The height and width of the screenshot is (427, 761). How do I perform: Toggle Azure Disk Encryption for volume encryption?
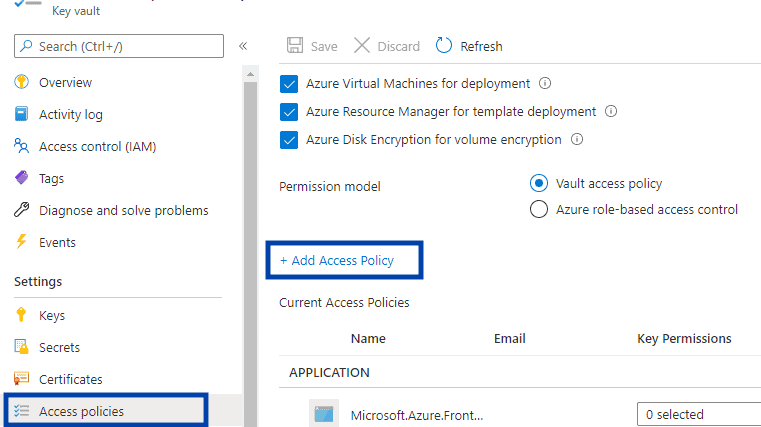(x=289, y=140)
